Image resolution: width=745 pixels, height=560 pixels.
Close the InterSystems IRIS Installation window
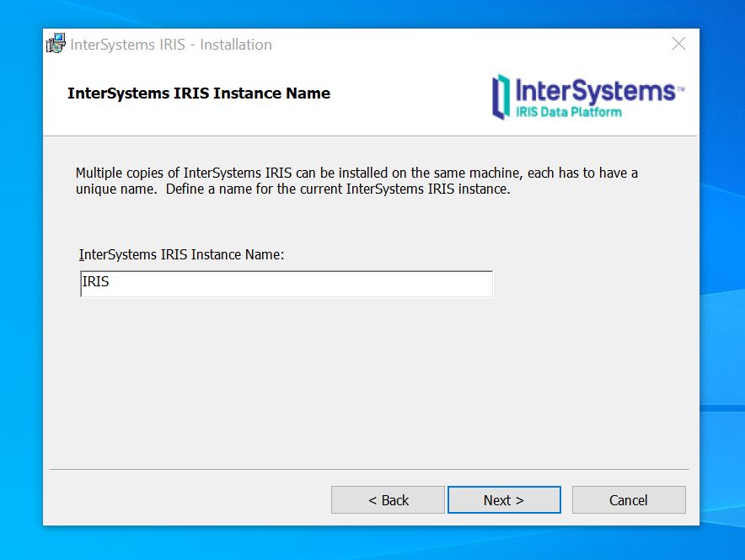(x=678, y=44)
